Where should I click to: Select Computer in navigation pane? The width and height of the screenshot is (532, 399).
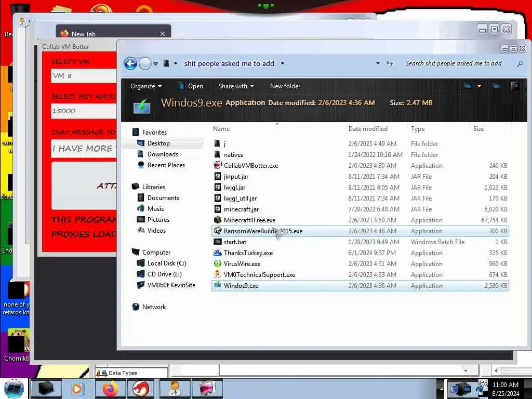pos(156,252)
